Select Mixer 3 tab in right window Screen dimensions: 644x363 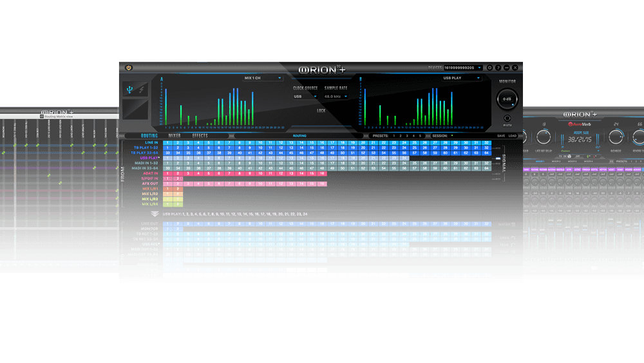pos(572,162)
